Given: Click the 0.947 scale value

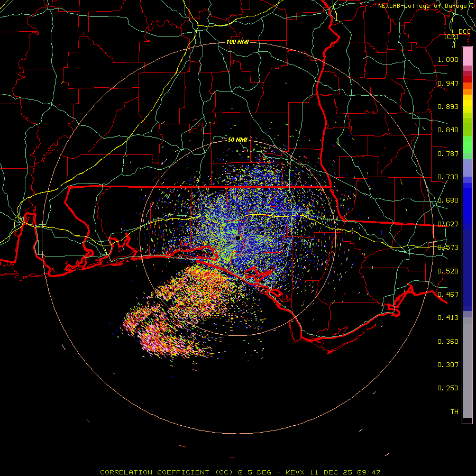Looking at the screenshot, I should click(x=448, y=83).
